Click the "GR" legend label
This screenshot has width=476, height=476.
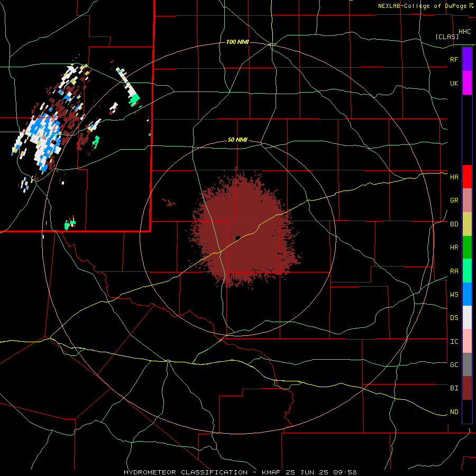pyautogui.click(x=454, y=200)
